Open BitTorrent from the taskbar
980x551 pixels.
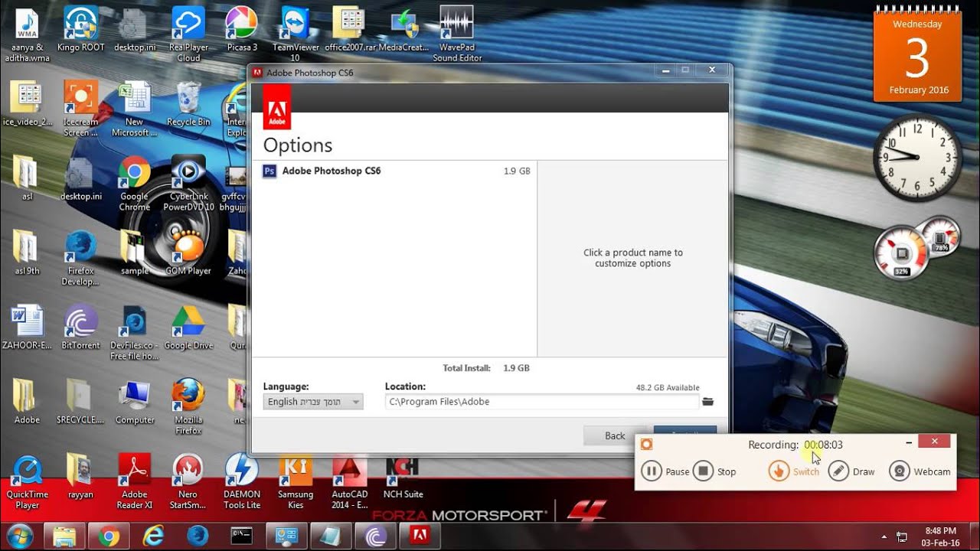click(375, 536)
